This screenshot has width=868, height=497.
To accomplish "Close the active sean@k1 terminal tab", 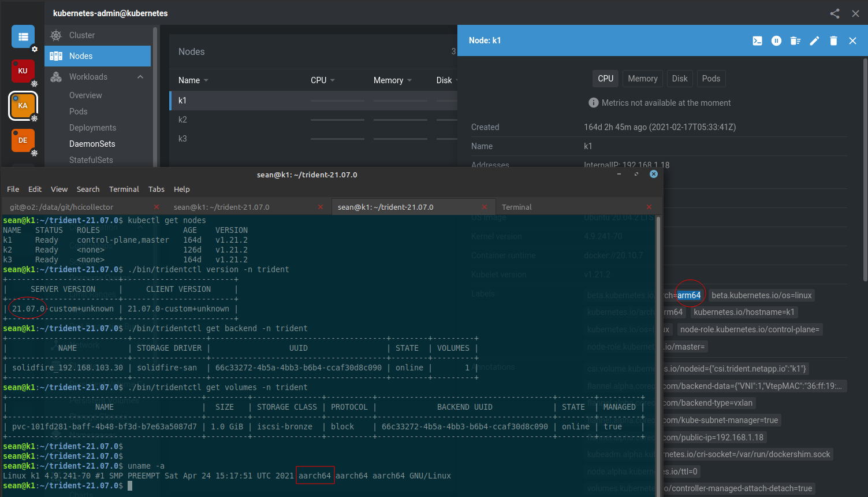I will point(485,207).
